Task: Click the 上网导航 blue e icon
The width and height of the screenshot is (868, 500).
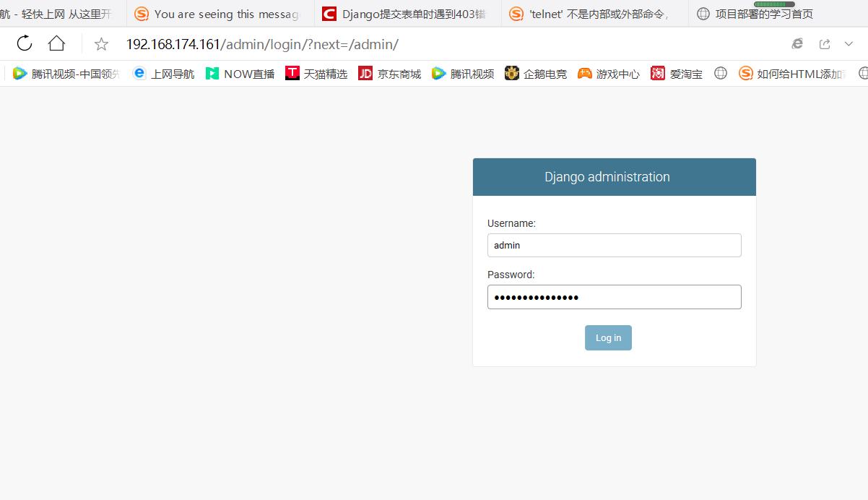Action: [x=139, y=73]
